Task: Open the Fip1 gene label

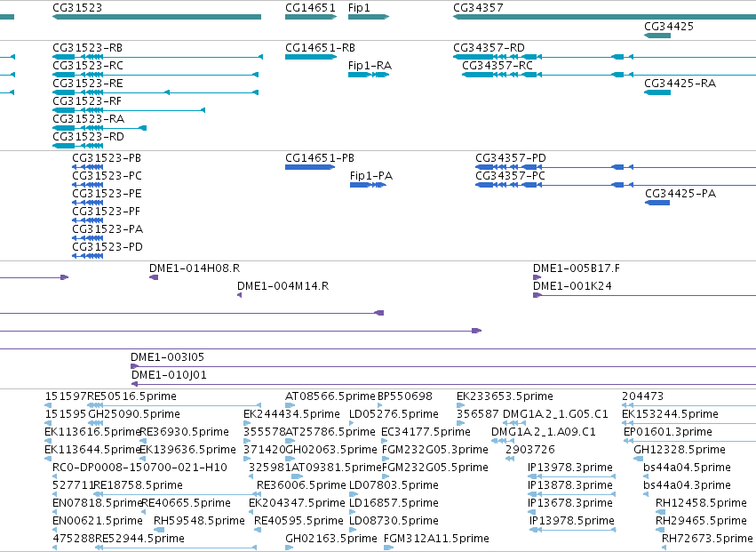Action: [359, 8]
